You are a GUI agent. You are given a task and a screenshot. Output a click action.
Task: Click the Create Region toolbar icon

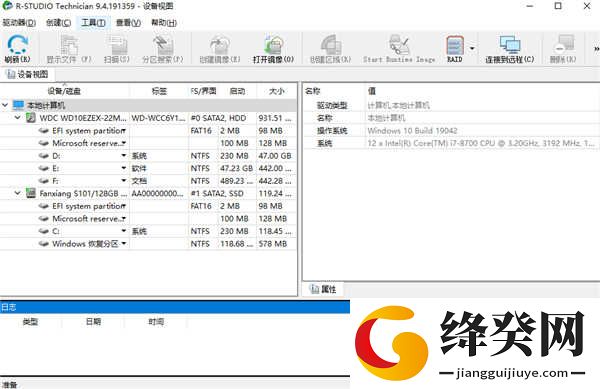click(x=330, y=49)
